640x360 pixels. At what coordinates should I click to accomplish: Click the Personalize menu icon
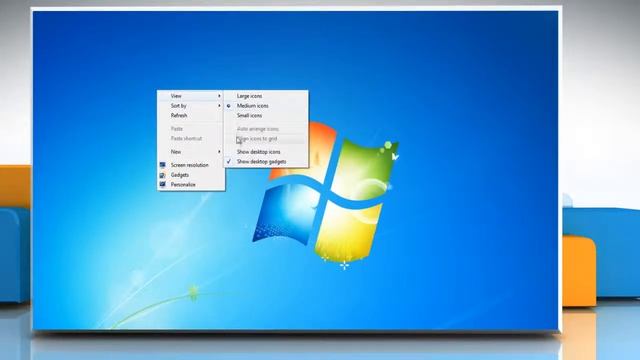pos(162,184)
